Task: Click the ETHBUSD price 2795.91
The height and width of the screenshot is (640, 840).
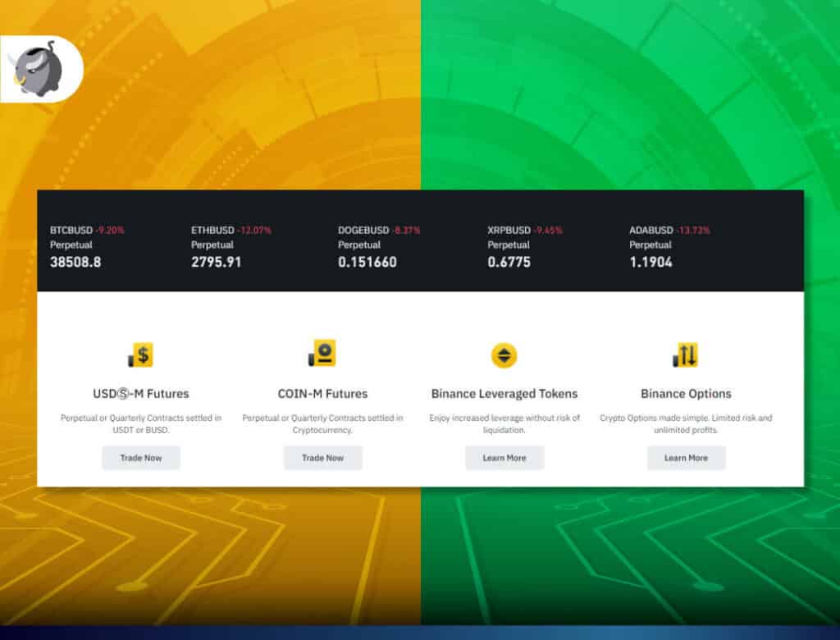Action: click(217, 262)
